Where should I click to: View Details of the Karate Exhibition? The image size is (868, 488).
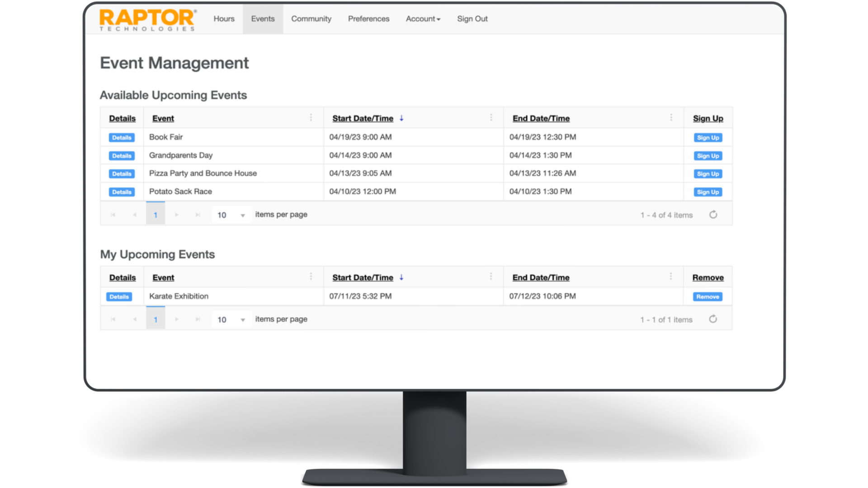coord(119,296)
